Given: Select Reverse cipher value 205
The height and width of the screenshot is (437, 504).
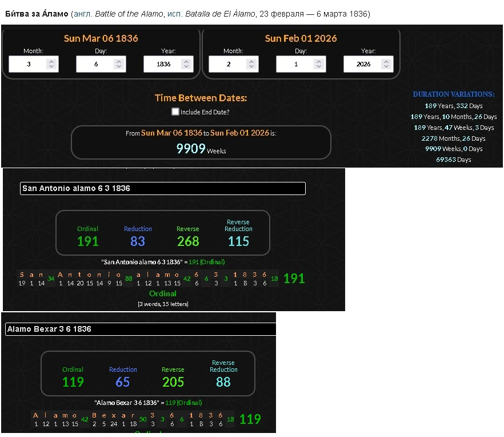Looking at the screenshot, I should [173, 382].
